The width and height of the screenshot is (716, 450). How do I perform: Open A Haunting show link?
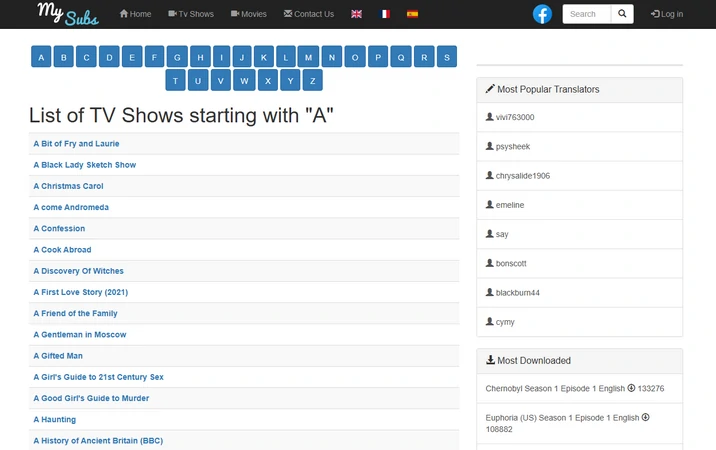point(55,419)
